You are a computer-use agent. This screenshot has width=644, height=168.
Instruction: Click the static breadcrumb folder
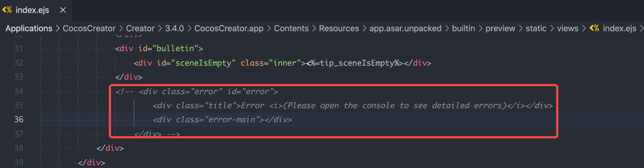tap(536, 28)
